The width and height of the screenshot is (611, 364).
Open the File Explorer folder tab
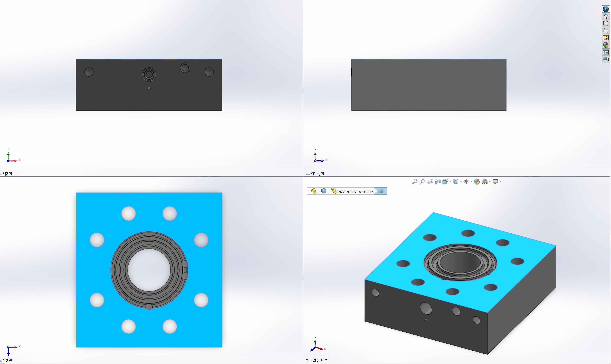pos(606,31)
